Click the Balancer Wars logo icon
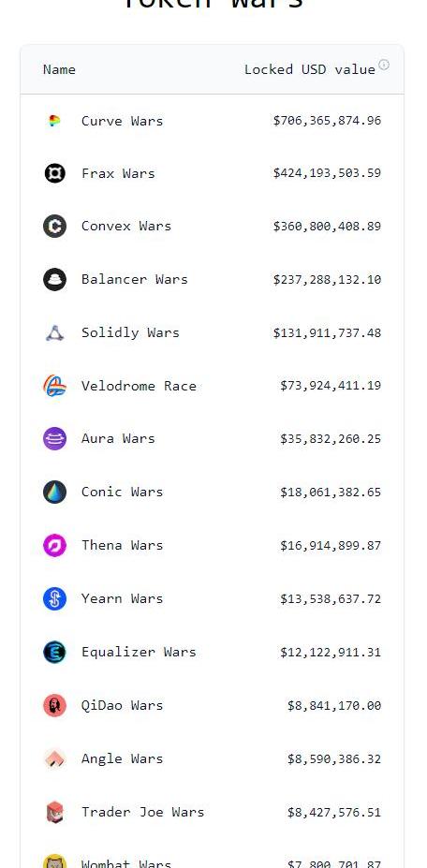 click(54, 280)
